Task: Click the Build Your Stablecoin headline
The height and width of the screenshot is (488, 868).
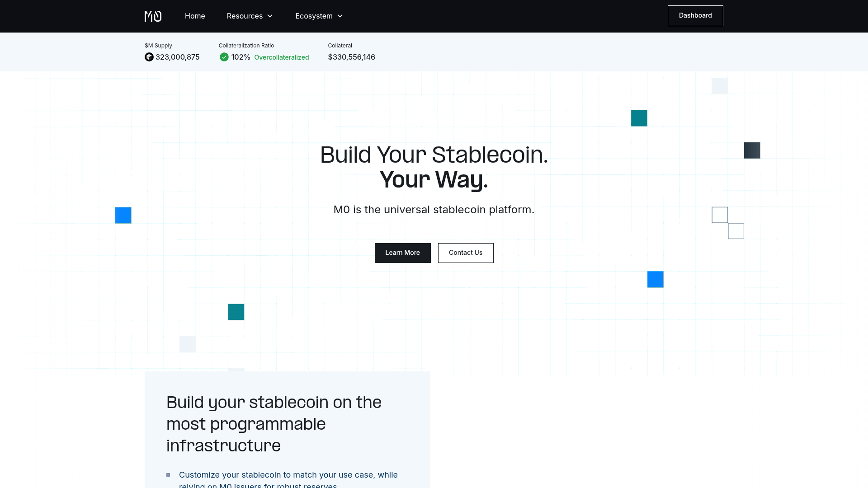Action: click(434, 155)
